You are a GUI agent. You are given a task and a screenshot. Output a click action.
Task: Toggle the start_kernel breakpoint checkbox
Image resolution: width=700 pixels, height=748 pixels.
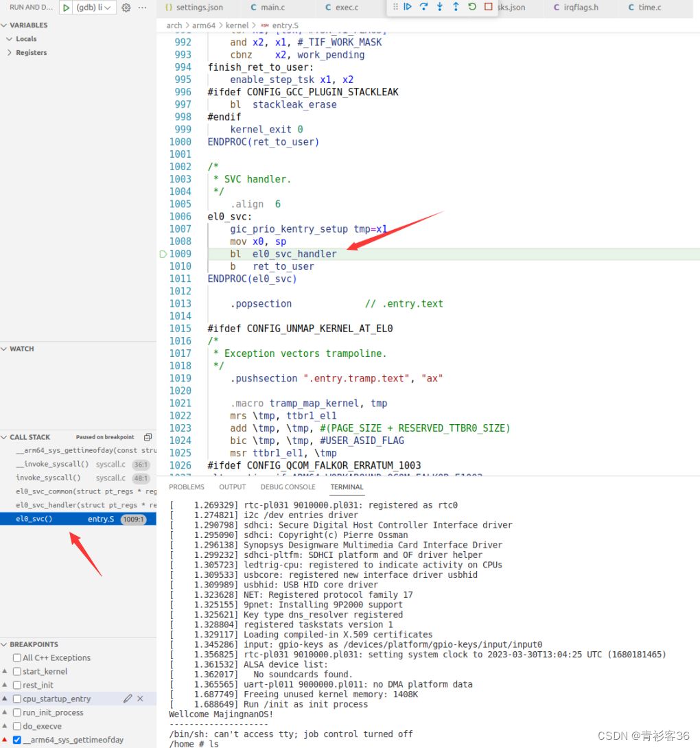point(16,671)
